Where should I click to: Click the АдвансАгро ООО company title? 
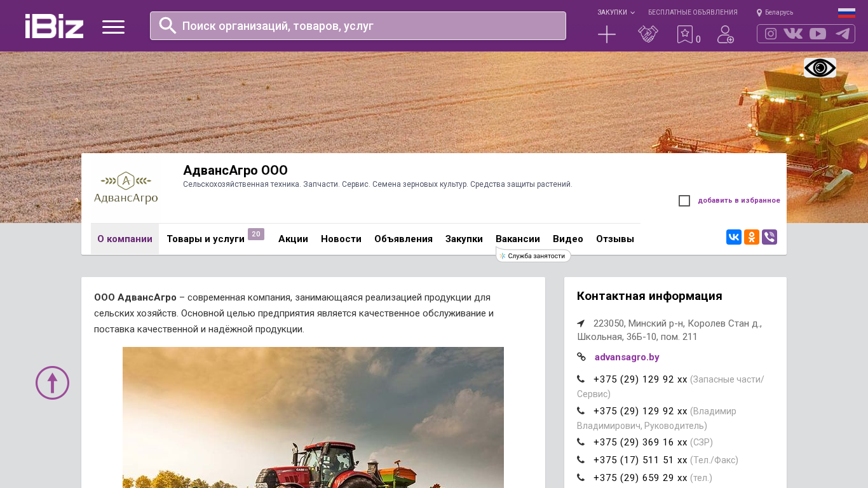pyautogui.click(x=235, y=170)
